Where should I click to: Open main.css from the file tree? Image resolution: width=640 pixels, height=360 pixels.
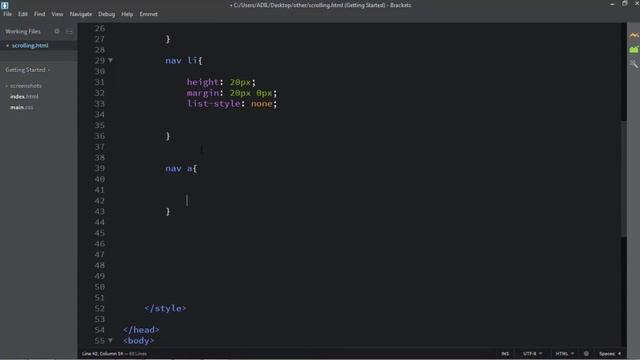coord(22,107)
